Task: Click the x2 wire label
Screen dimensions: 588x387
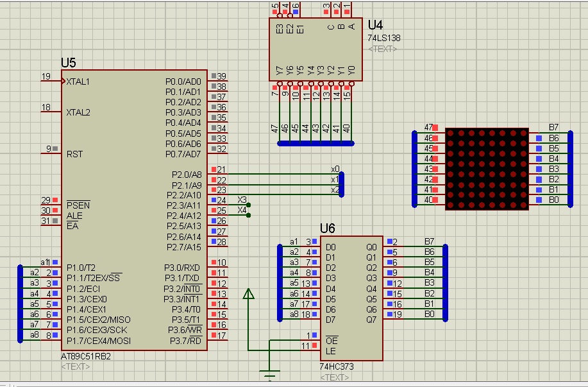Action: click(335, 190)
